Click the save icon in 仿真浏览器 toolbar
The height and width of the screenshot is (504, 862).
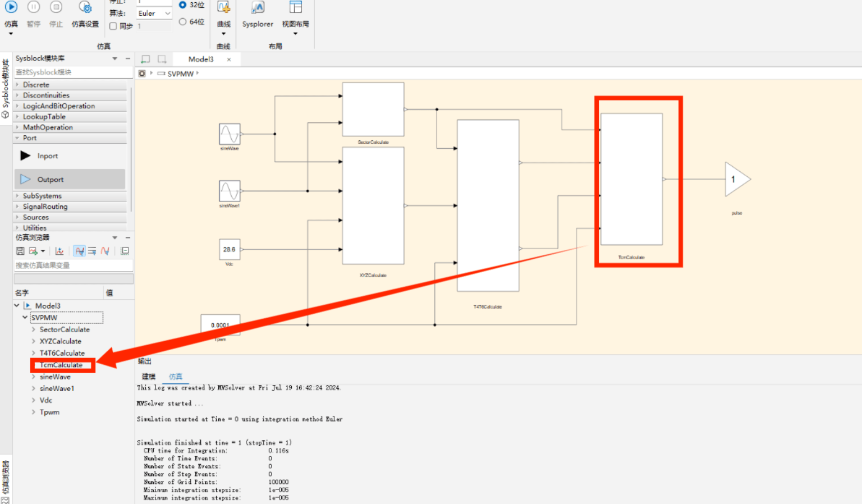coord(20,251)
